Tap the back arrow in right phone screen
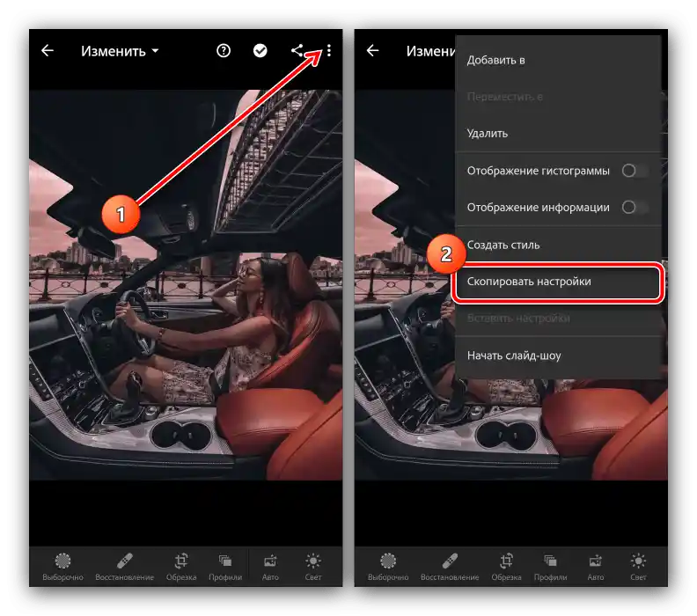Screen dimensions: 697x616 [373, 51]
